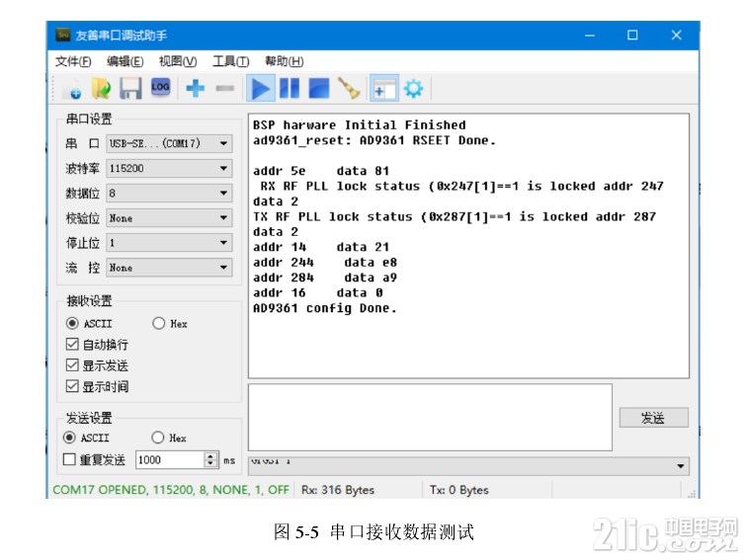Minimize the 友善串口调试助手 window

(x=590, y=36)
